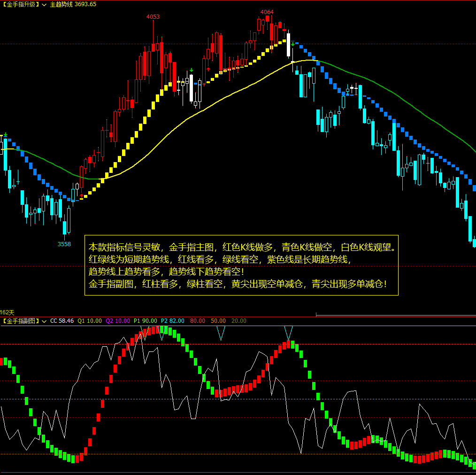Viewport: 476px width, 475px height.
Task: Click the middle cyan V marker in the sub-chart
Action: pyautogui.click(x=220, y=333)
